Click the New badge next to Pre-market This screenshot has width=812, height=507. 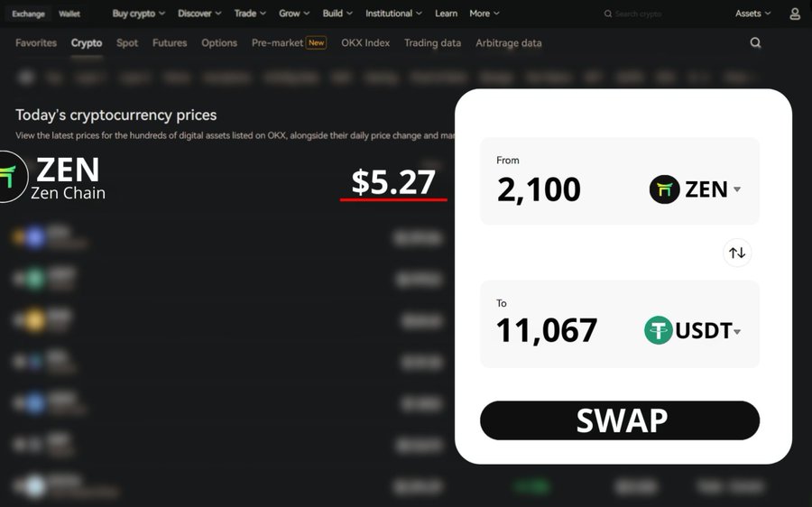point(316,42)
